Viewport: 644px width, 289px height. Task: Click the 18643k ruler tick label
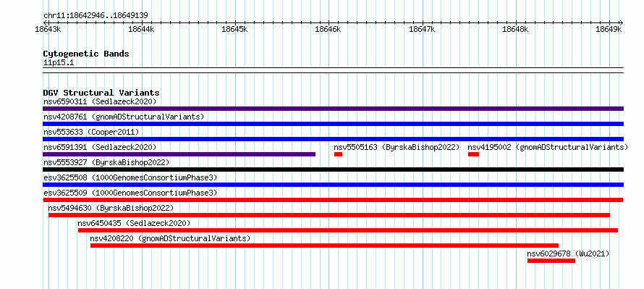coord(48,29)
